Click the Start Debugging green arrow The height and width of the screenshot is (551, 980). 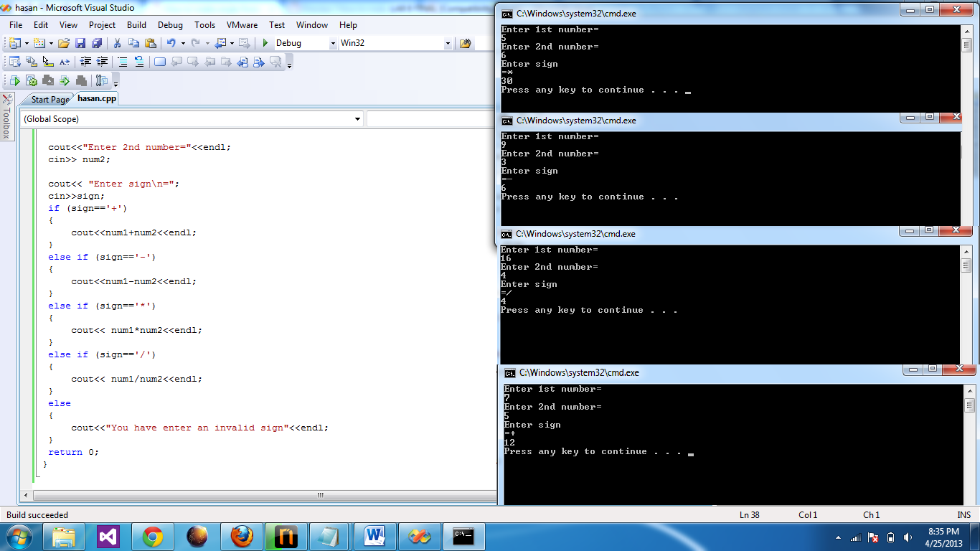coord(264,43)
